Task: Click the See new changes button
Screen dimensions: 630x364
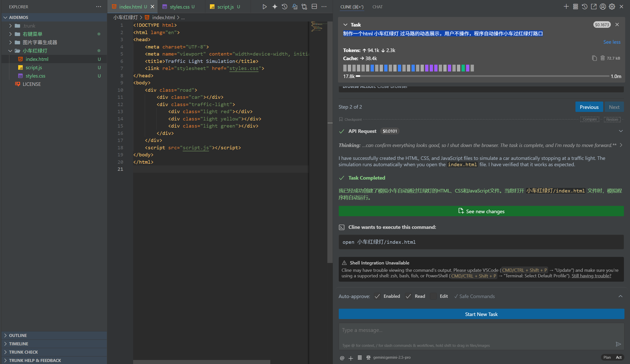Action: coord(481,211)
